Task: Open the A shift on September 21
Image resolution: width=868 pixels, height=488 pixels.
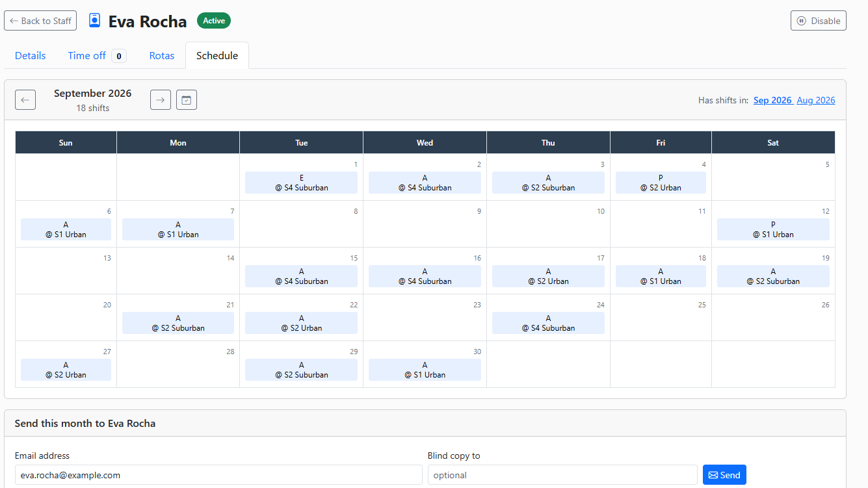Action: click(178, 323)
